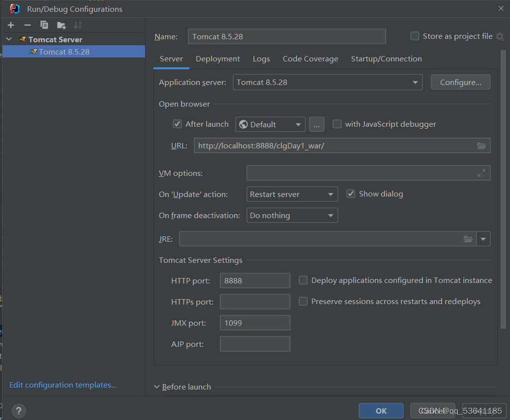Viewport: 510px width, 420px height.
Task: Uncheck After launch checkbox
Action: click(177, 124)
